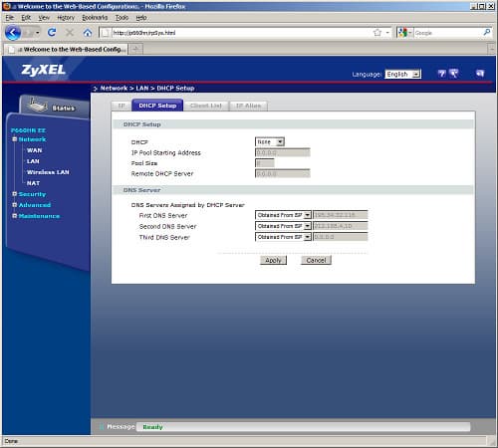The image size is (498, 448).
Task: Click the reload page icon
Action: click(x=52, y=33)
